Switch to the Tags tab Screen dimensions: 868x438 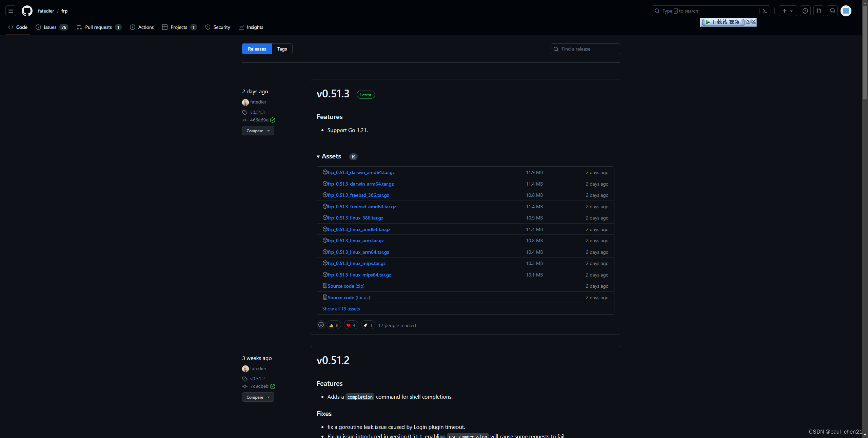(282, 49)
